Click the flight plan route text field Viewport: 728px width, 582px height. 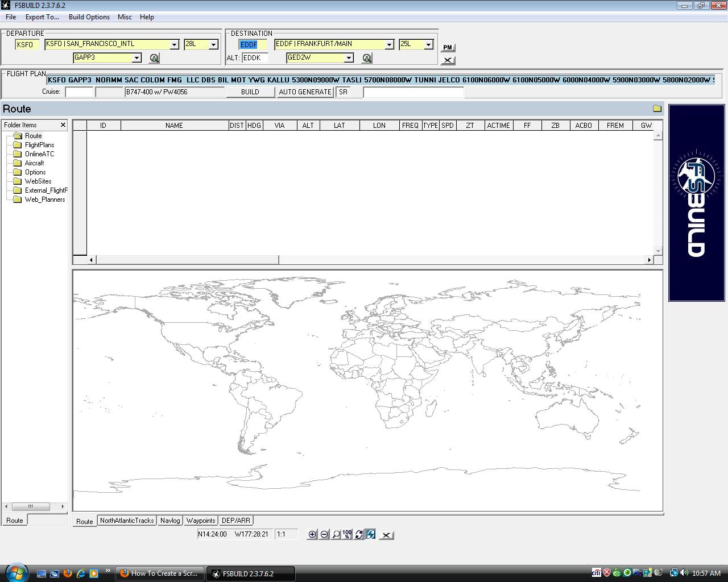click(380, 80)
